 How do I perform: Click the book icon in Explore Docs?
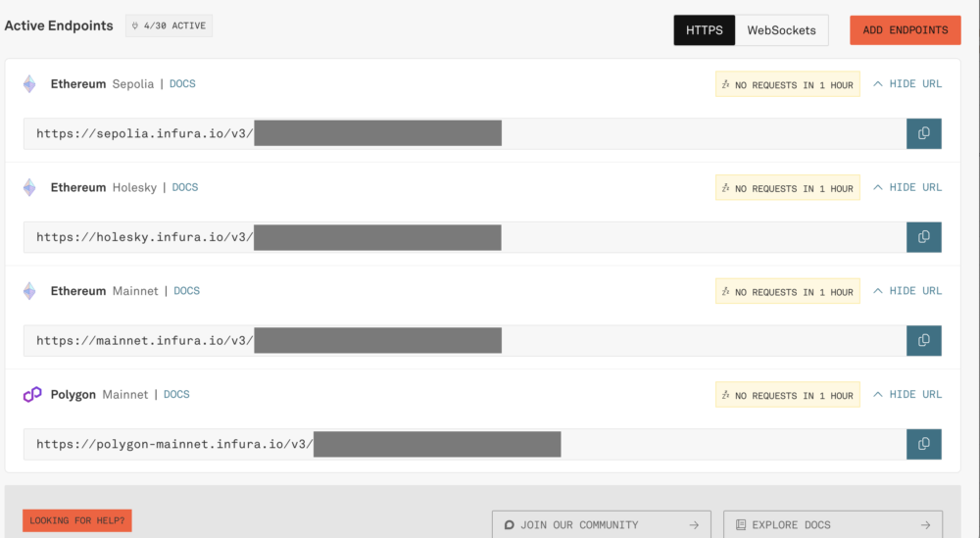[741, 525]
